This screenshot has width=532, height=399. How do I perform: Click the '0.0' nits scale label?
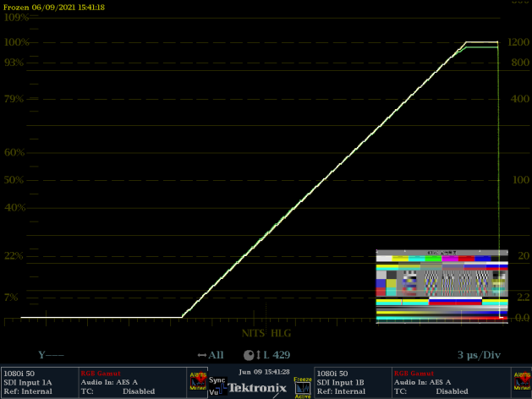[x=523, y=318]
